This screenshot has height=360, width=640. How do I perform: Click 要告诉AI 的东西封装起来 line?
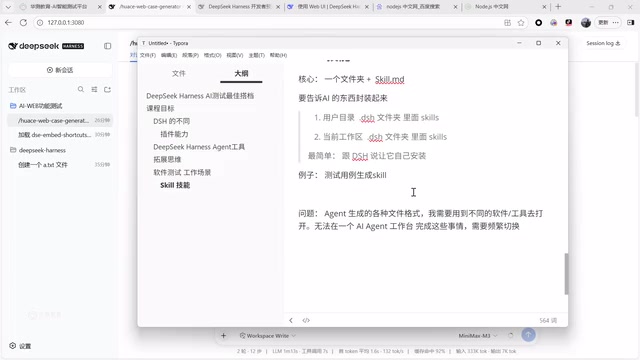(343, 98)
